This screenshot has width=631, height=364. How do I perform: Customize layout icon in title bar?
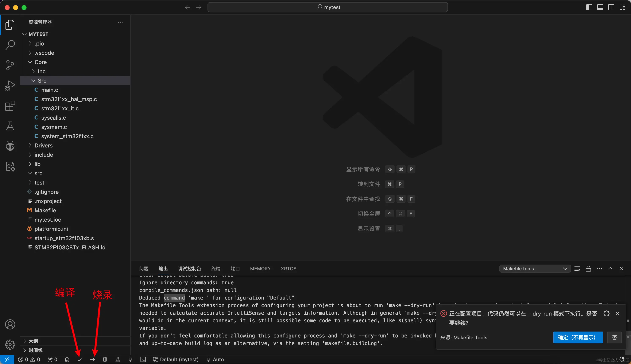pos(622,7)
